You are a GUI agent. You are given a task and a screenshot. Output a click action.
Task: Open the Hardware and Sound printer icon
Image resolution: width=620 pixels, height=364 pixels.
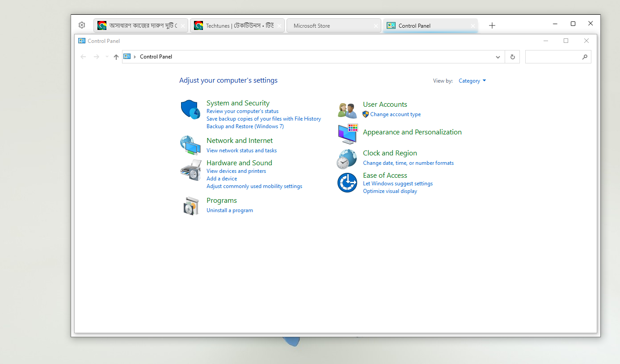tap(190, 170)
